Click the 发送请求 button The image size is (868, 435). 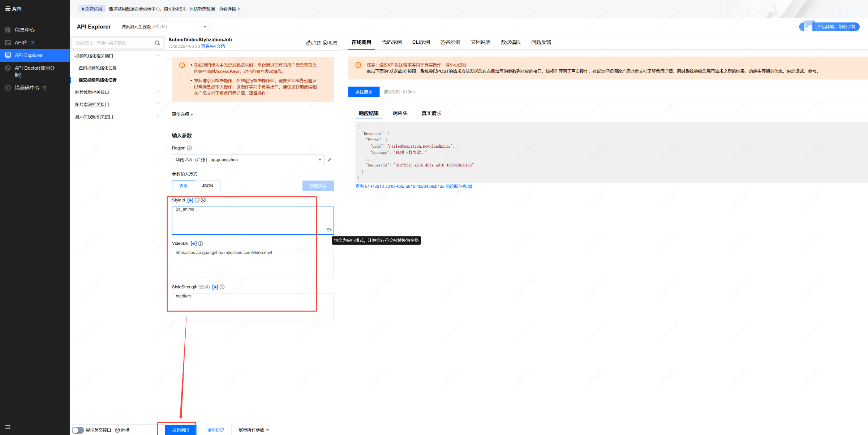(364, 92)
